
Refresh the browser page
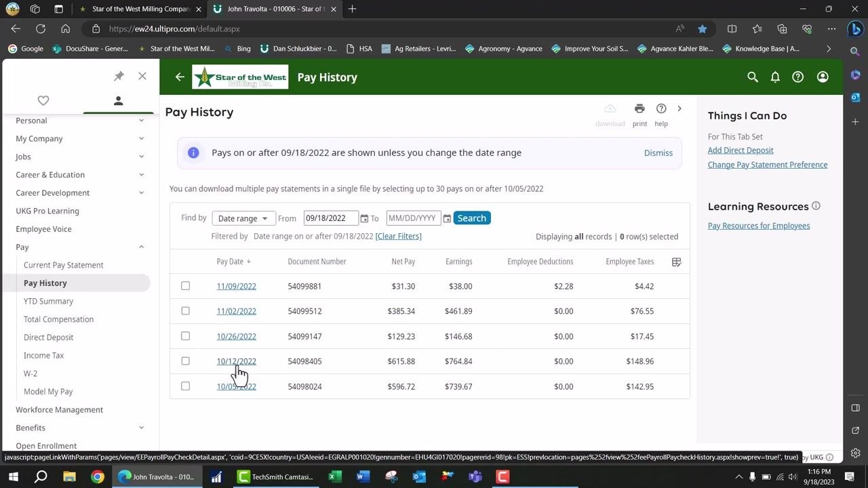click(41, 29)
